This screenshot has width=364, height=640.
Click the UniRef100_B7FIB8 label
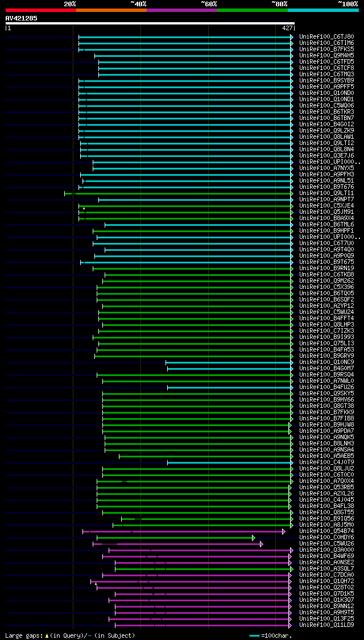(326, 418)
